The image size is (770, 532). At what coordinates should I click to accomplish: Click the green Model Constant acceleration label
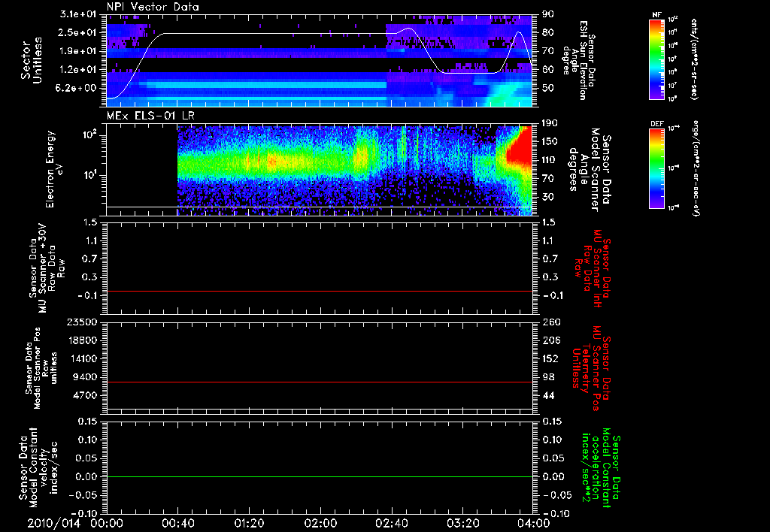click(x=600, y=468)
